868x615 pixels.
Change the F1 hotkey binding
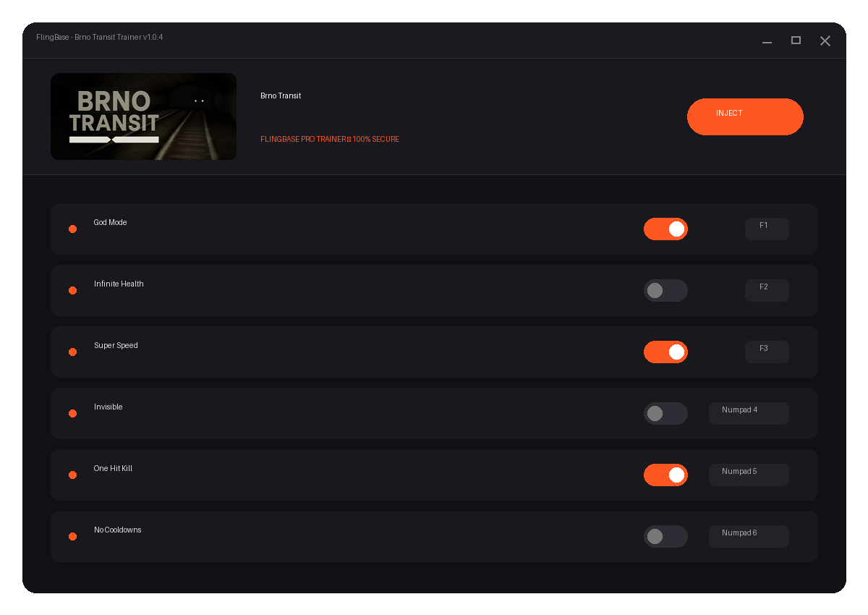767,229
